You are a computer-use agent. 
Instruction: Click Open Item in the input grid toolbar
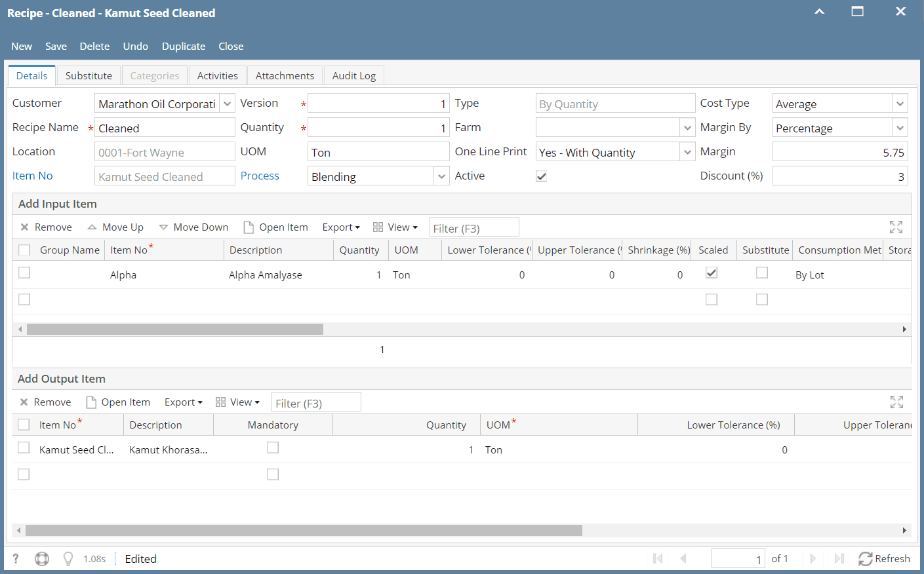275,227
